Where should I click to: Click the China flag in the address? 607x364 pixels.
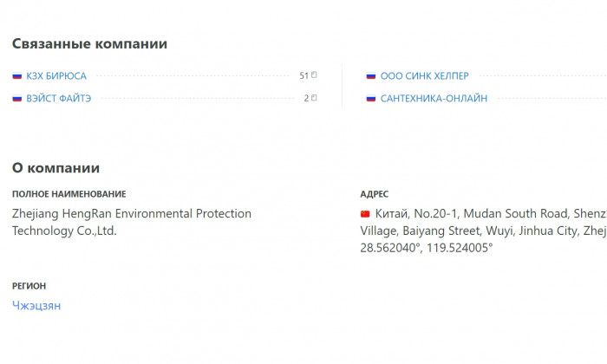tap(365, 213)
